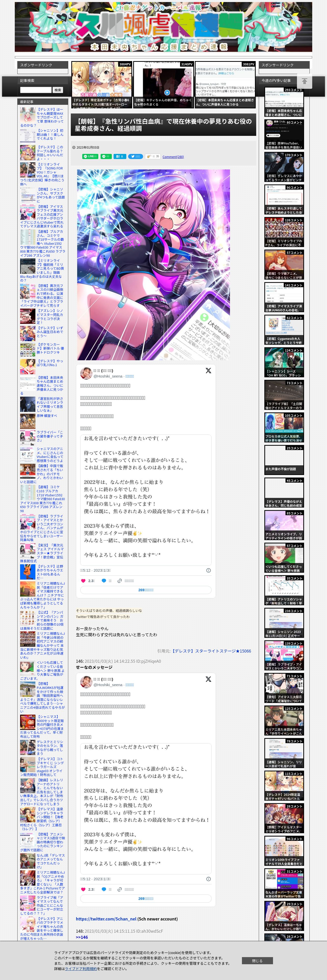Click the heart icon in the tweet under post 146
Image resolution: width=327 pixels, height=980 pixels.
tap(83, 889)
